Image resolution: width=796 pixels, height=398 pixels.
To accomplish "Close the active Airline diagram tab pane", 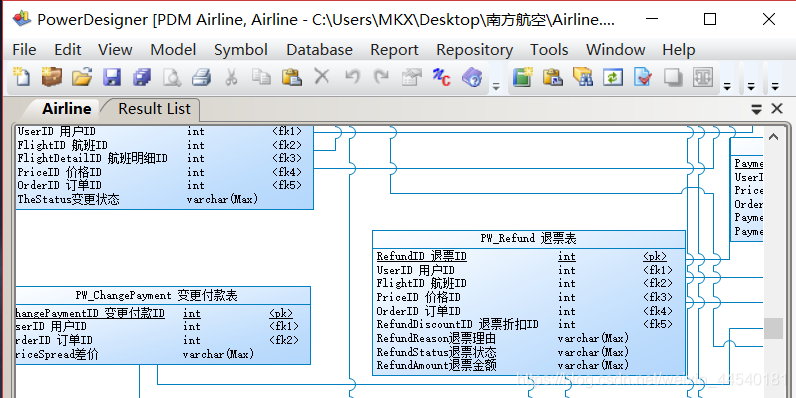I will point(777,109).
